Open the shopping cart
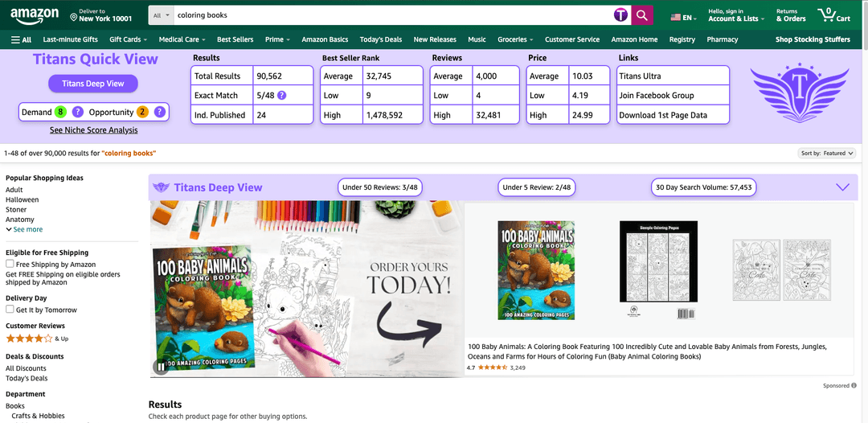Image resolution: width=868 pixels, height=423 pixels. 833,15
